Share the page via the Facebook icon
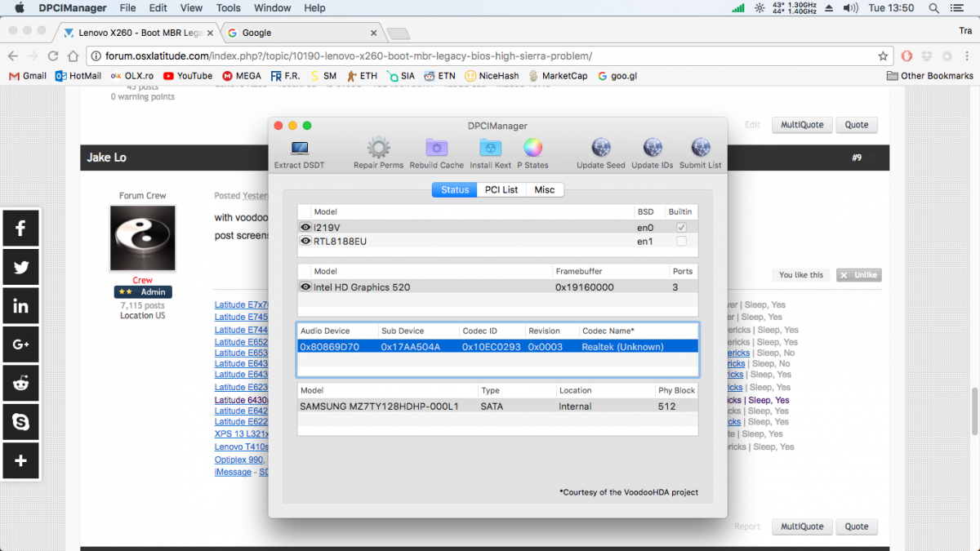Viewport: 980px width, 551px height. coord(20,229)
